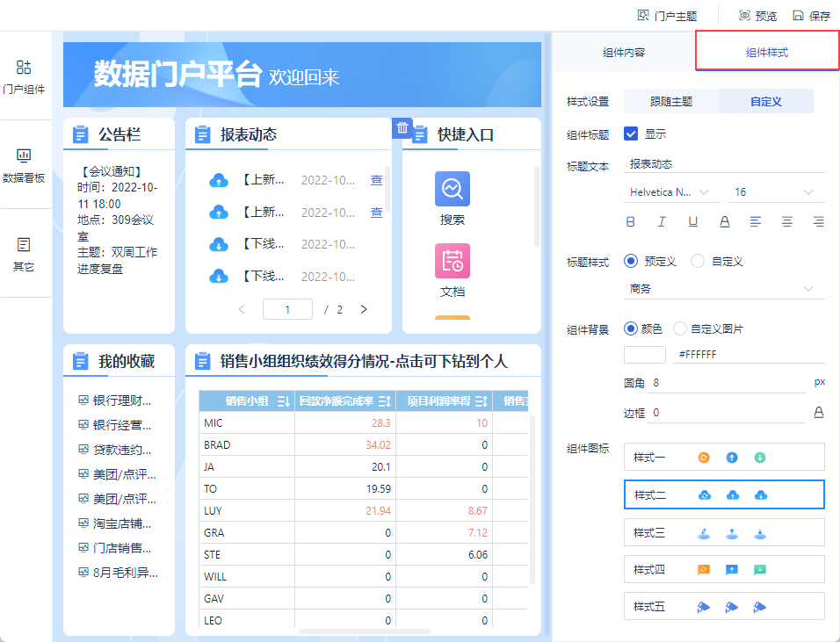Viewport: 840px width, 642px height.
Task: Toggle bold title formatting
Action: [631, 221]
